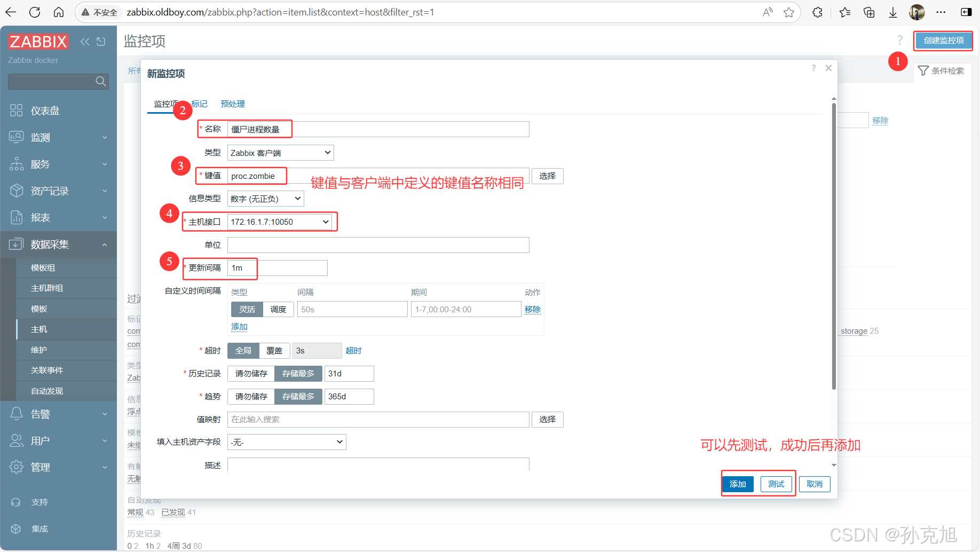This screenshot has height=552, width=980.
Task: Select 存储最多 for 历史记录
Action: click(298, 374)
